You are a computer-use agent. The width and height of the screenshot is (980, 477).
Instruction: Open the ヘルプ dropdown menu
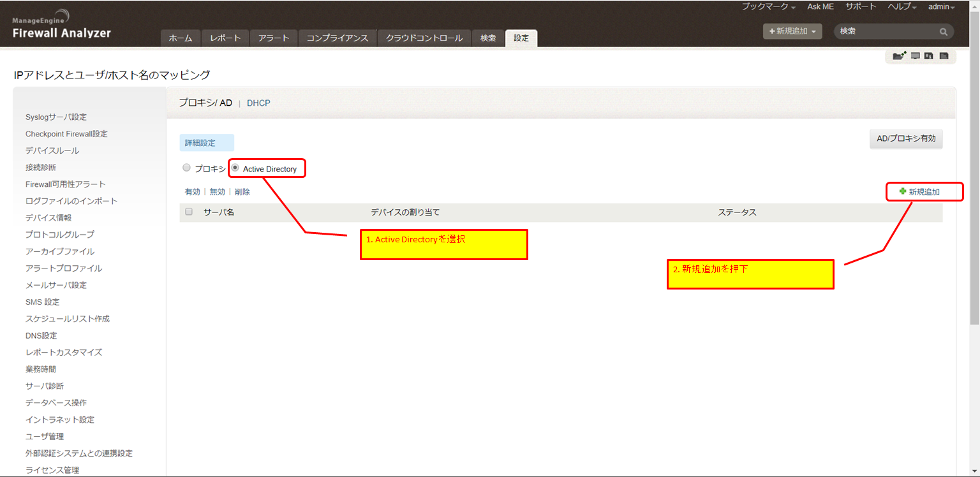tap(902, 6)
